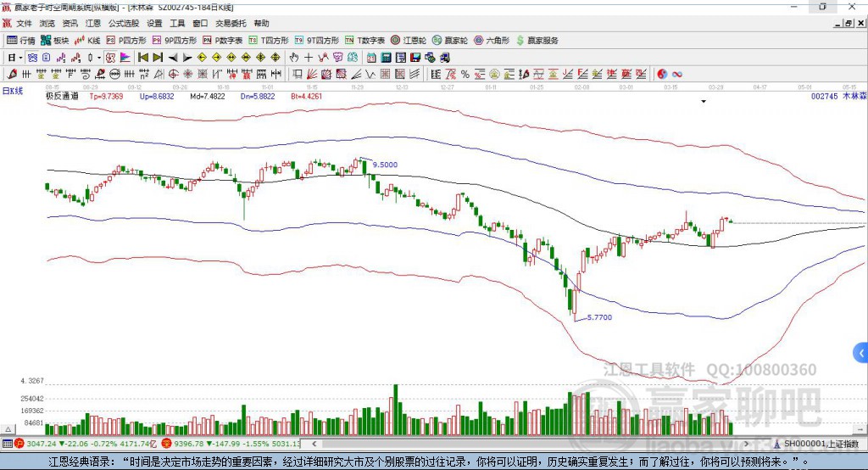Click the yin-yang icon
Screen dimensions: 868x470
662,74
